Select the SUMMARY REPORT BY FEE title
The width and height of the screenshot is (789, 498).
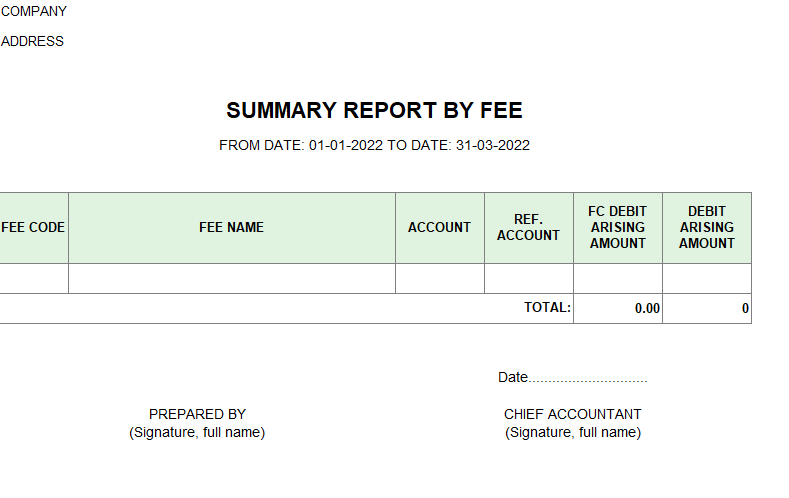(374, 110)
